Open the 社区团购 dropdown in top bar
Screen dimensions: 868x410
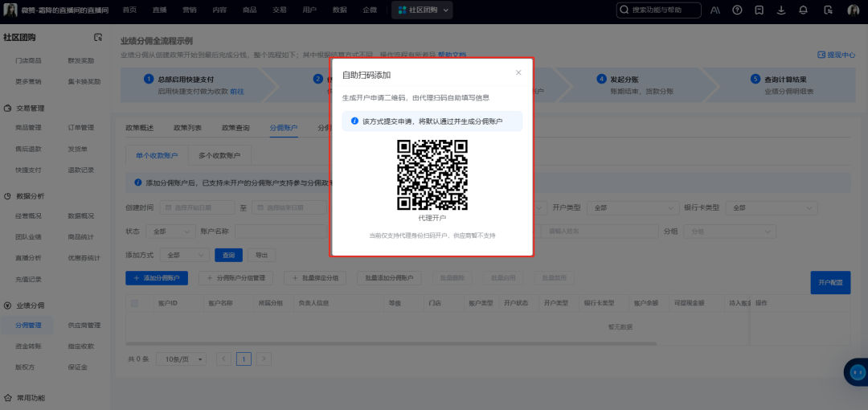coord(422,10)
